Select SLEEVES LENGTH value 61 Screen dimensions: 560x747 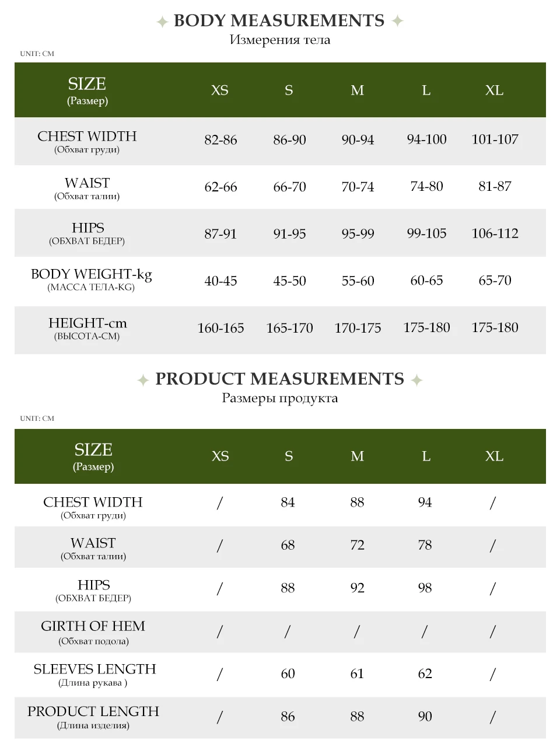click(x=357, y=674)
